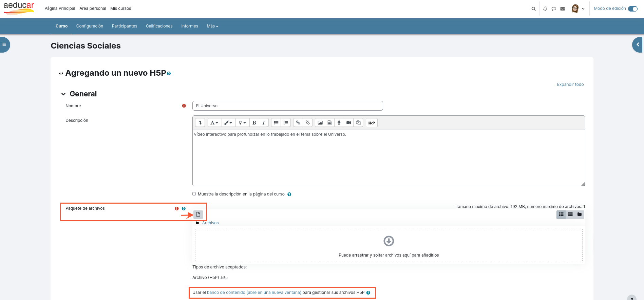This screenshot has width=644, height=300.
Task: Insert H5P content from editor toolbar
Action: [372, 123]
